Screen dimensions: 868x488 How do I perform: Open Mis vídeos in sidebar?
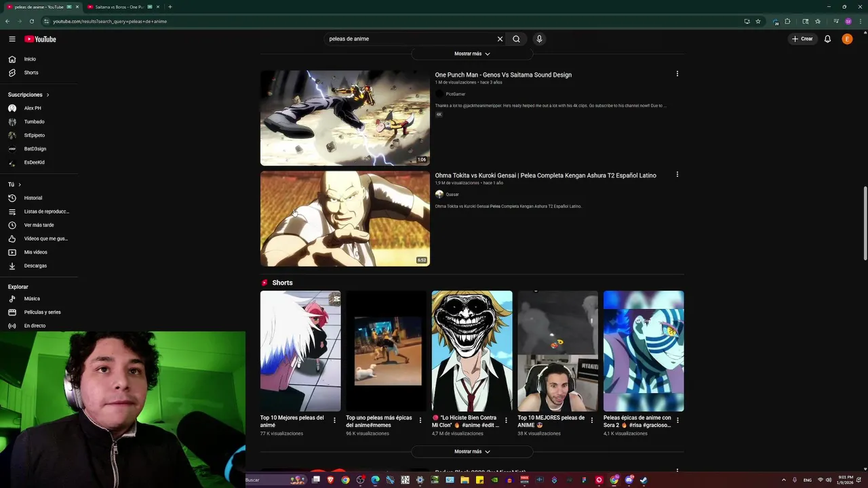pyautogui.click(x=39, y=252)
